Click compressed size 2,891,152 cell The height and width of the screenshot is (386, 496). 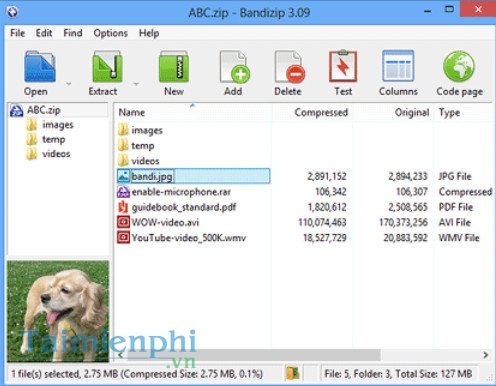pos(327,176)
